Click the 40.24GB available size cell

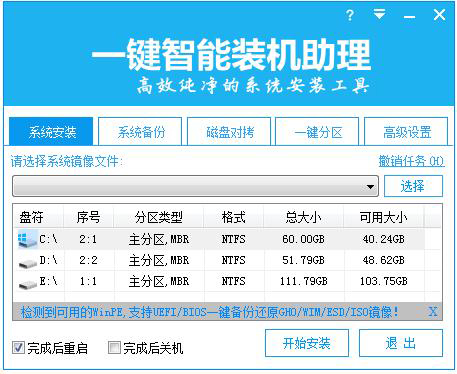click(384, 239)
